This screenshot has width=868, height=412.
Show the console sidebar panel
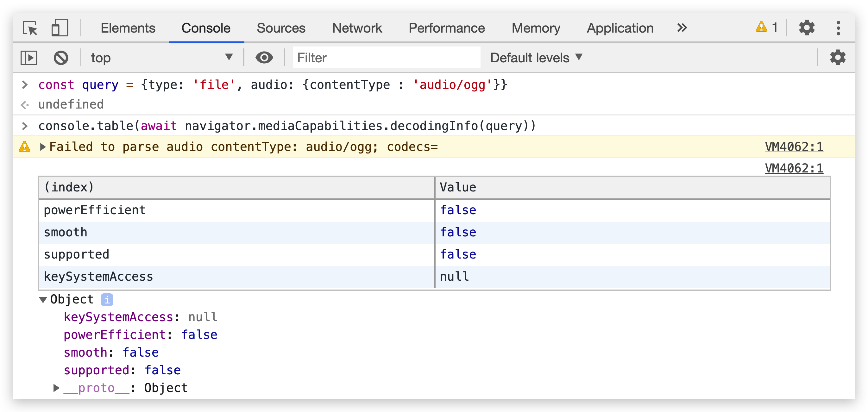29,58
